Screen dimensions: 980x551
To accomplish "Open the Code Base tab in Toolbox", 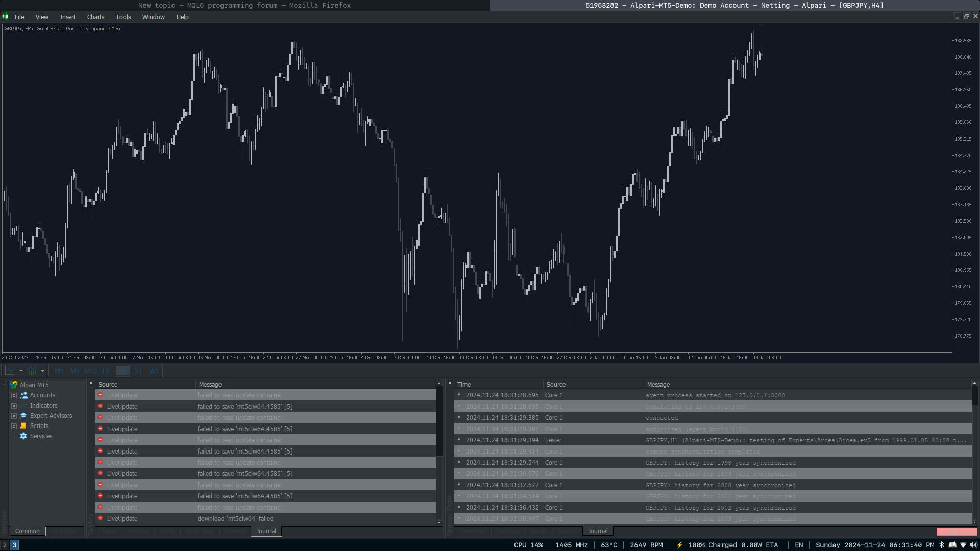I will pyautogui.click(x=200, y=531).
